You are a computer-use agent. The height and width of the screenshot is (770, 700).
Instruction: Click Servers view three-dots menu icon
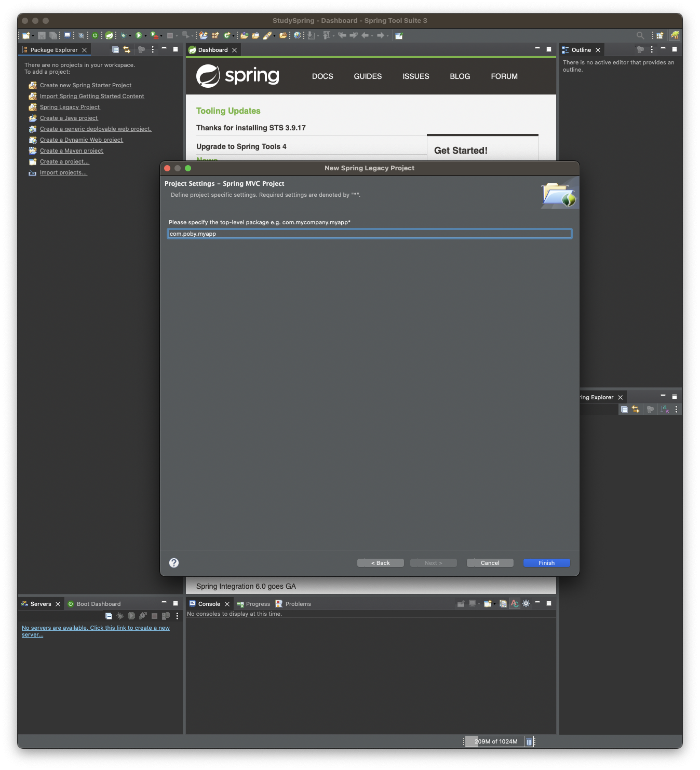pos(177,616)
